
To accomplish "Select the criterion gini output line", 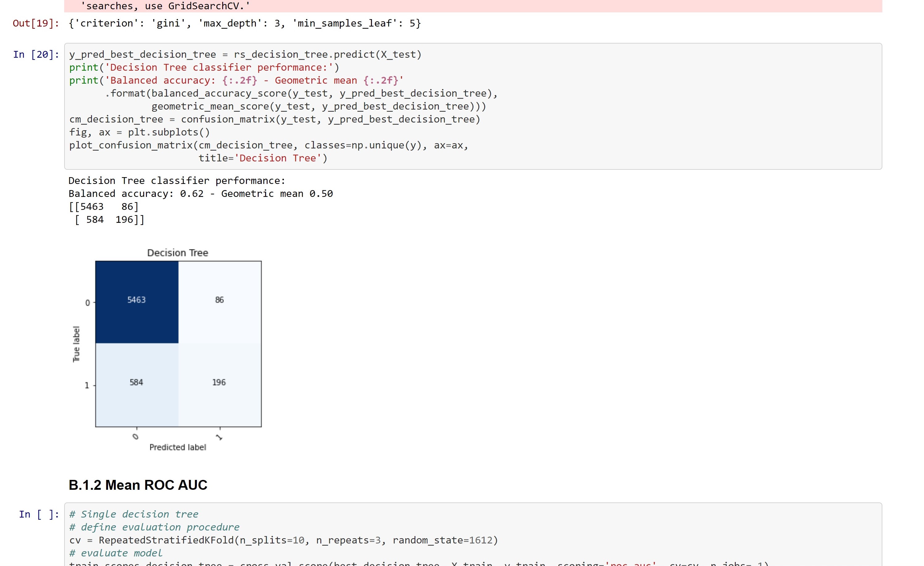I will tap(244, 23).
